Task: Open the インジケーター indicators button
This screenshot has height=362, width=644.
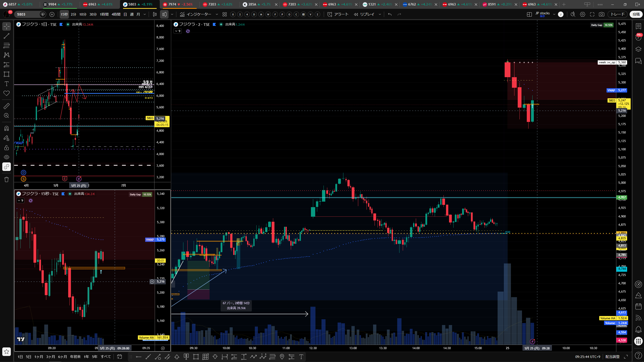Action: pyautogui.click(x=196, y=14)
